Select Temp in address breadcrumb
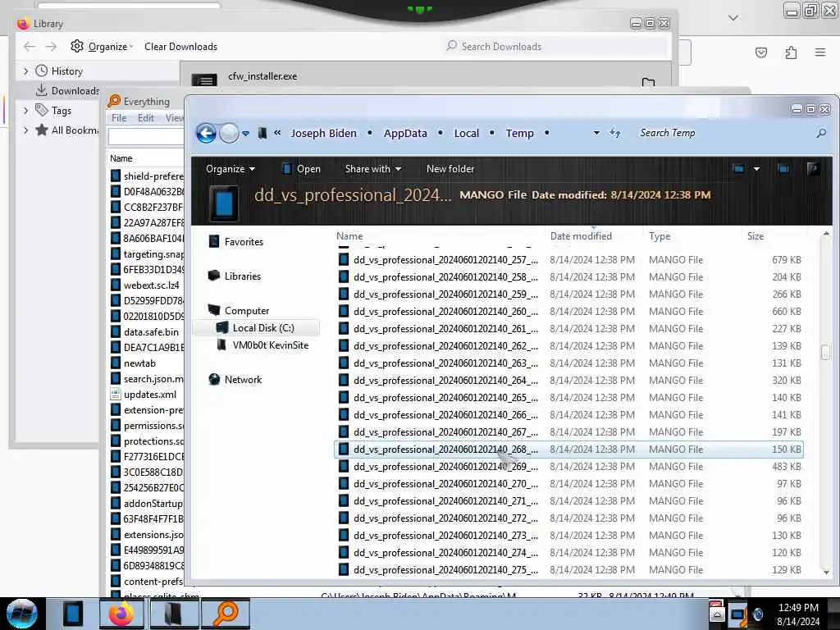840x630 pixels. tap(519, 134)
